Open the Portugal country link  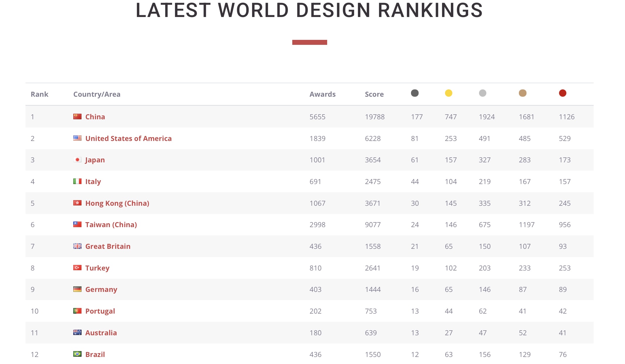point(100,311)
